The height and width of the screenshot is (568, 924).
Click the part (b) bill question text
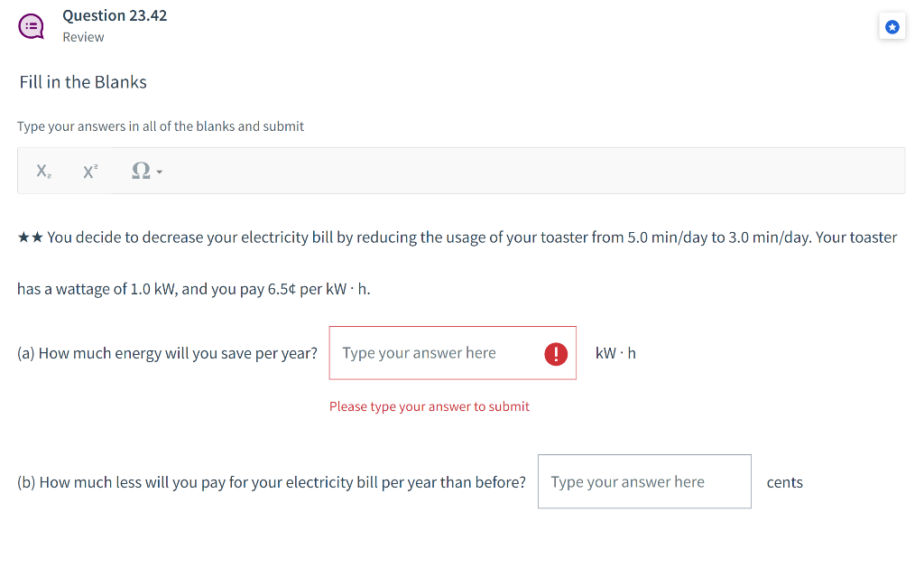click(x=271, y=482)
